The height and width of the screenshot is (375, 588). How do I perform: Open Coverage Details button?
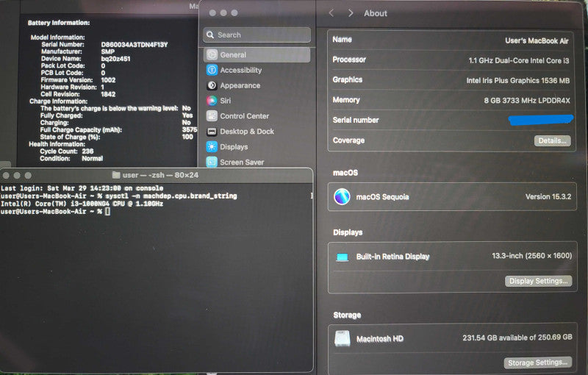(553, 140)
